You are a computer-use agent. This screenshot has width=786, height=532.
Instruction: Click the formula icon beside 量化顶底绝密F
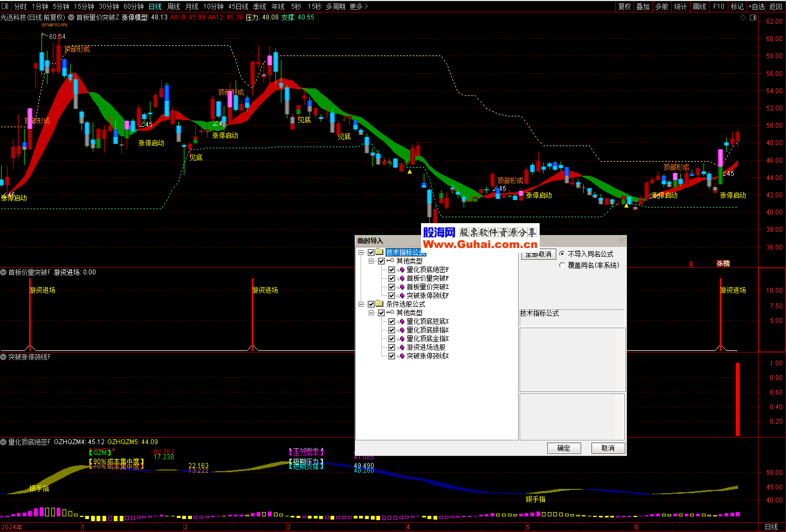(x=402, y=270)
